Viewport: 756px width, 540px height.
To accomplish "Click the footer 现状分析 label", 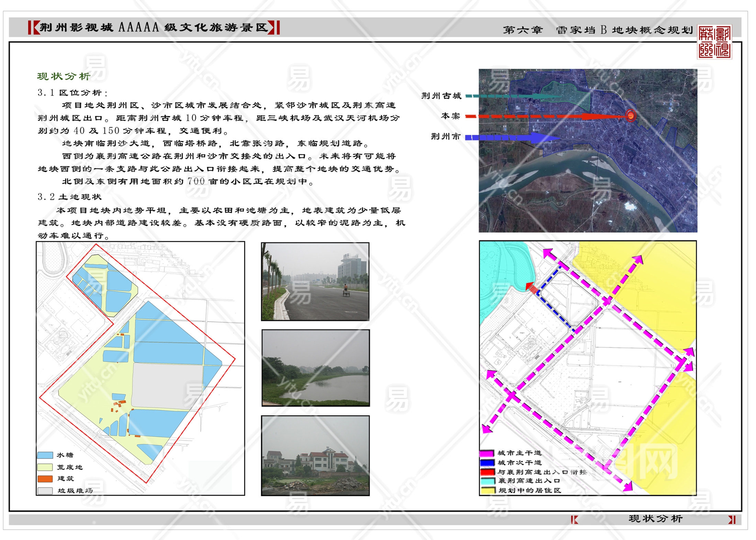I will (655, 518).
